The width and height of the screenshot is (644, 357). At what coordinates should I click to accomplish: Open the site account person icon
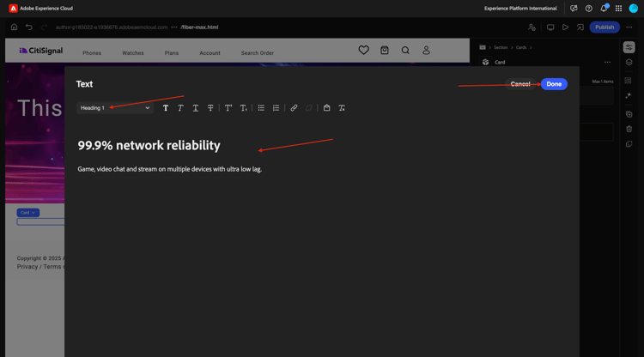click(426, 50)
